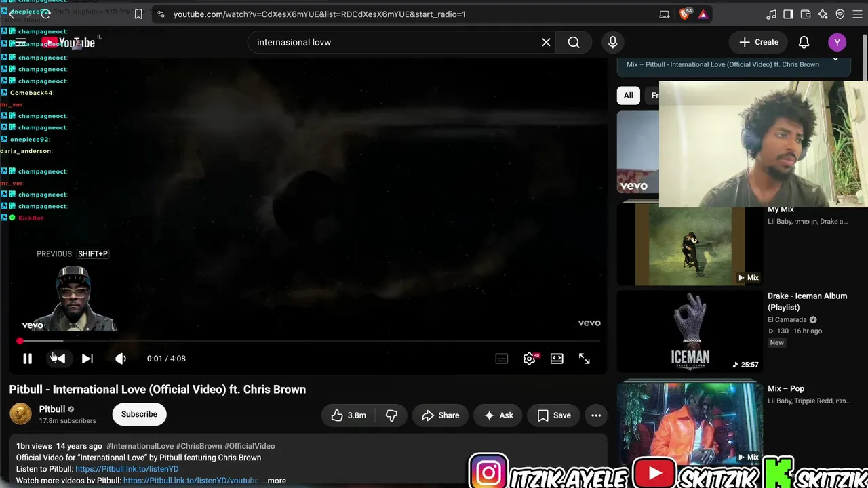Open the Mix – Pop title
The width and height of the screenshot is (868, 488).
(786, 388)
